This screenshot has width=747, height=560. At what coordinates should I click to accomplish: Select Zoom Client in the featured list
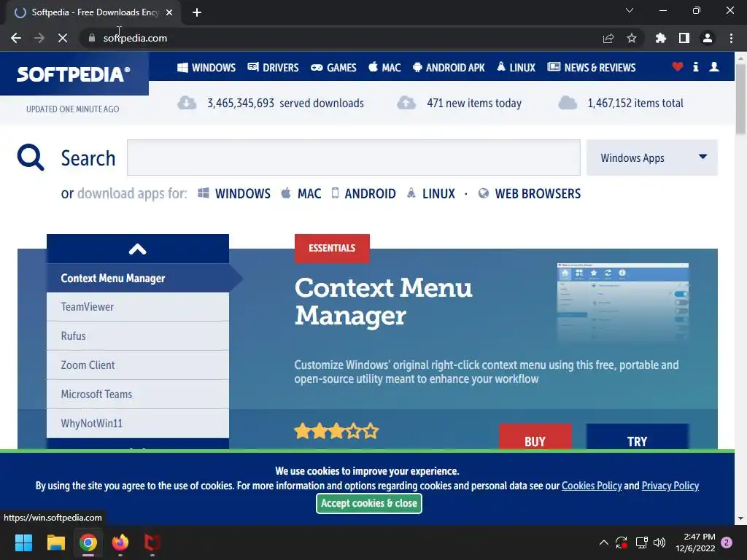[x=138, y=365]
